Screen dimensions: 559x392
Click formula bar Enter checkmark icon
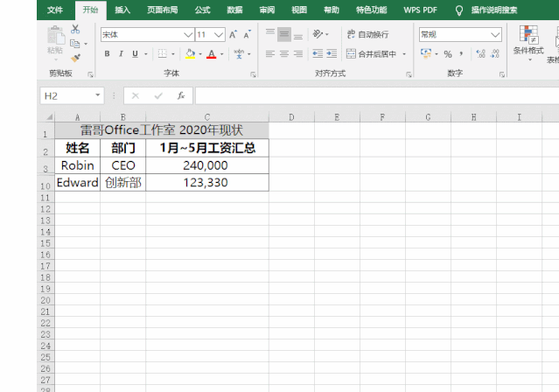[x=158, y=95]
